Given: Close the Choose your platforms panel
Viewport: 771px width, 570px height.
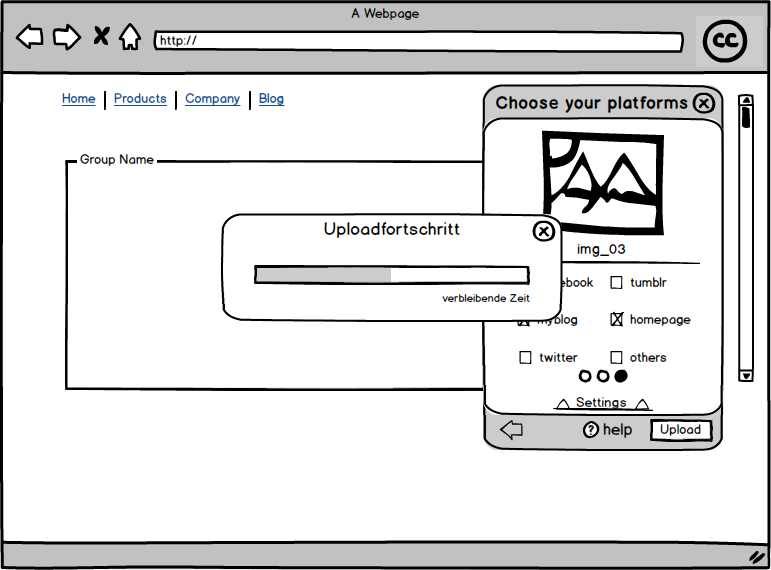Looking at the screenshot, I should tap(704, 103).
